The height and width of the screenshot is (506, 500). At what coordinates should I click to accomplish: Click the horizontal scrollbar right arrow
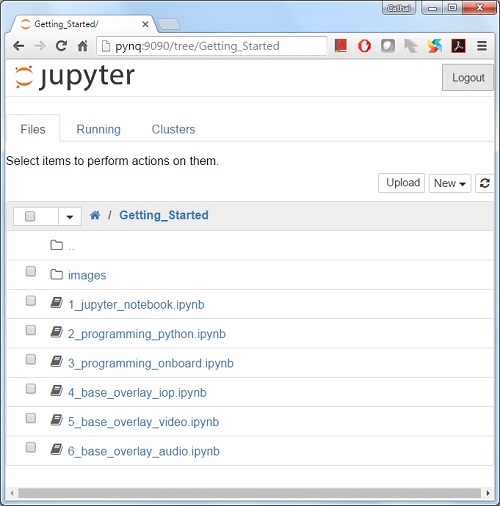(488, 493)
